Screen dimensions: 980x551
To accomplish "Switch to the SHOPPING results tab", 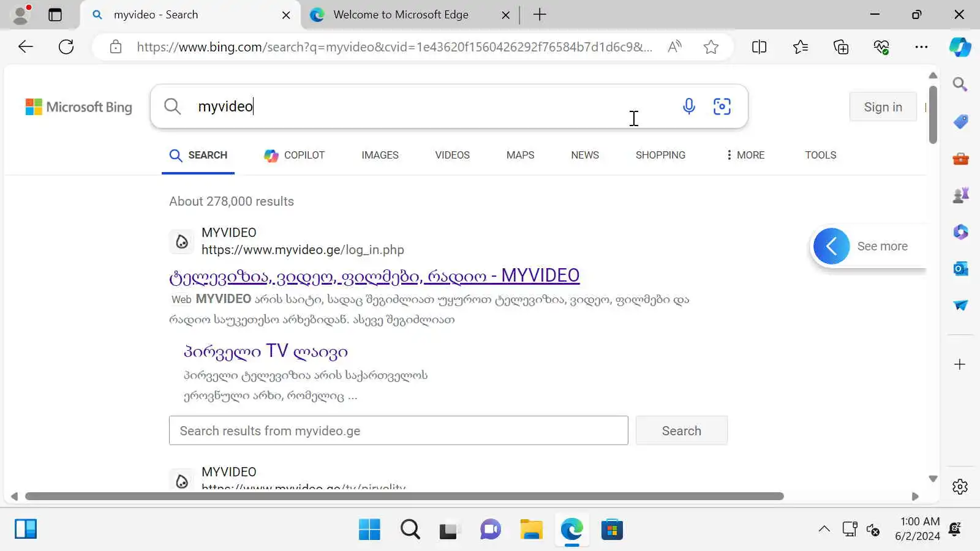I will (x=660, y=156).
